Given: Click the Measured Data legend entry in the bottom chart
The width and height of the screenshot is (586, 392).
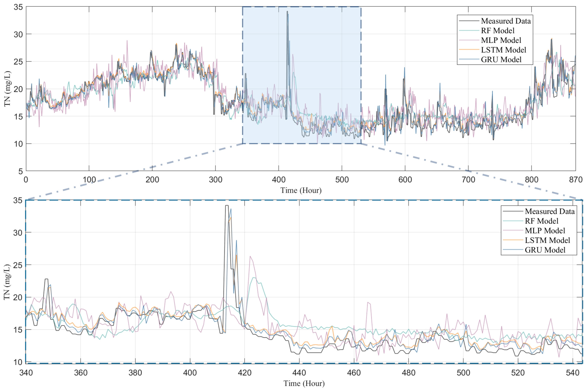Looking at the screenshot, I should click(550, 212).
